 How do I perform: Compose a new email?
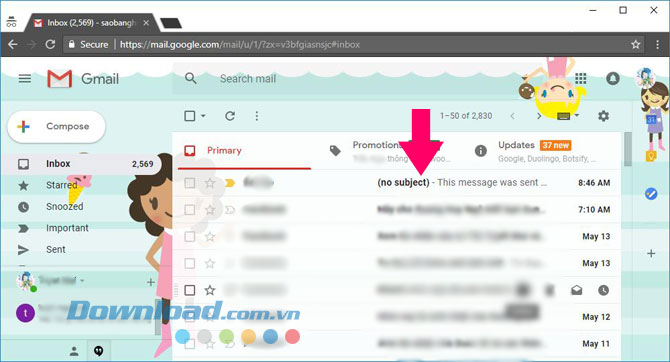pos(56,127)
